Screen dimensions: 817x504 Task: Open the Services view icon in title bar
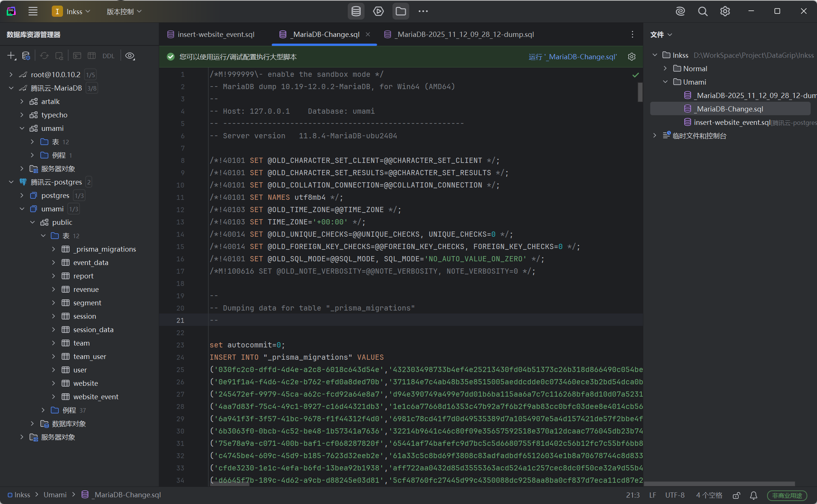click(378, 11)
